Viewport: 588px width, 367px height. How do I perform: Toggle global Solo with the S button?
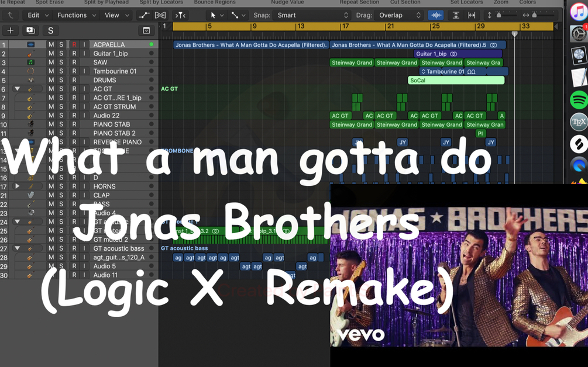(x=51, y=30)
